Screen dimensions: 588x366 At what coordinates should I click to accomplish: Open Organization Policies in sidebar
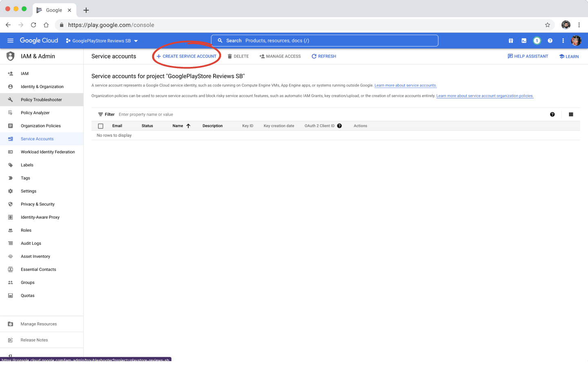(42, 126)
